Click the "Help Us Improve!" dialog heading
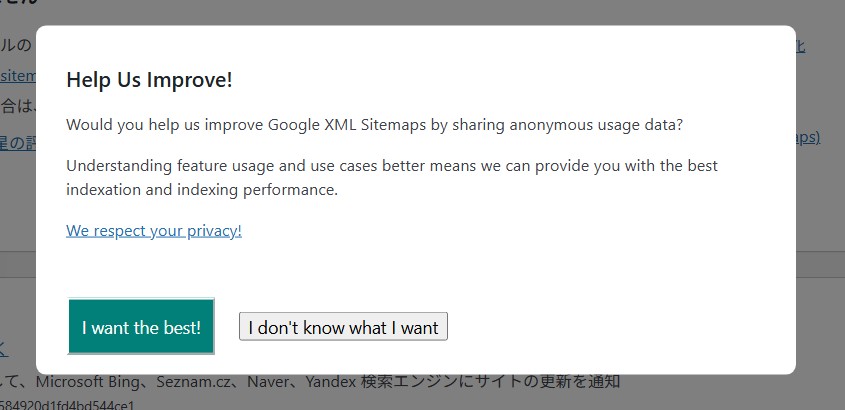The image size is (845, 410). click(x=149, y=80)
